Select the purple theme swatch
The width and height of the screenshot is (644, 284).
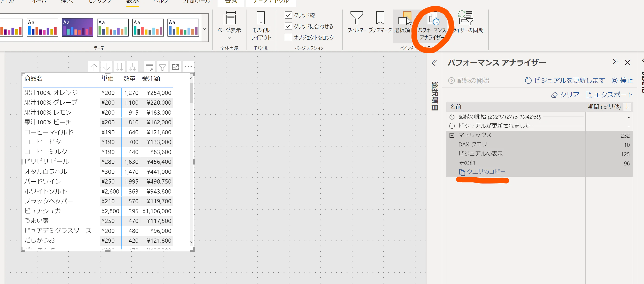tap(78, 28)
